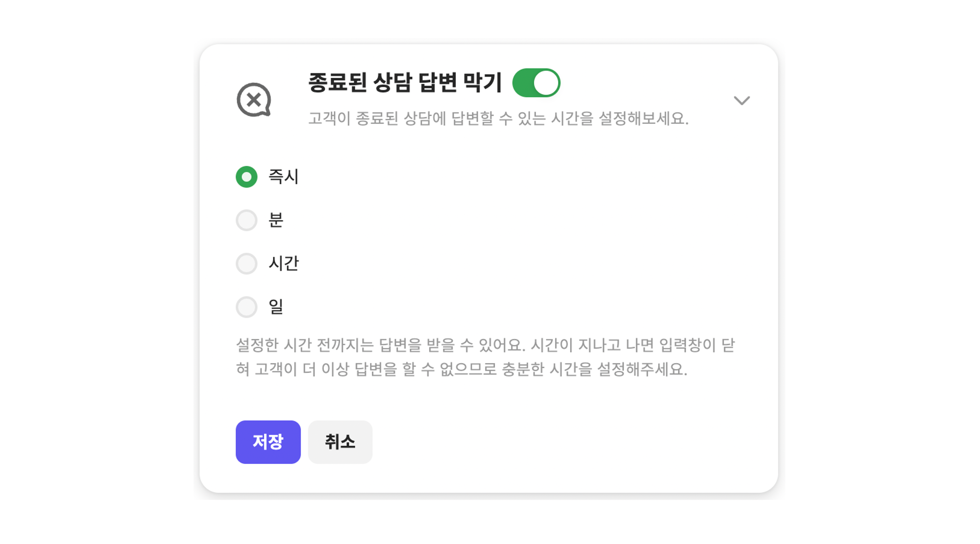Click the X mark inside the chat bubble
This screenshot has width=980, height=544.
pos(253,100)
